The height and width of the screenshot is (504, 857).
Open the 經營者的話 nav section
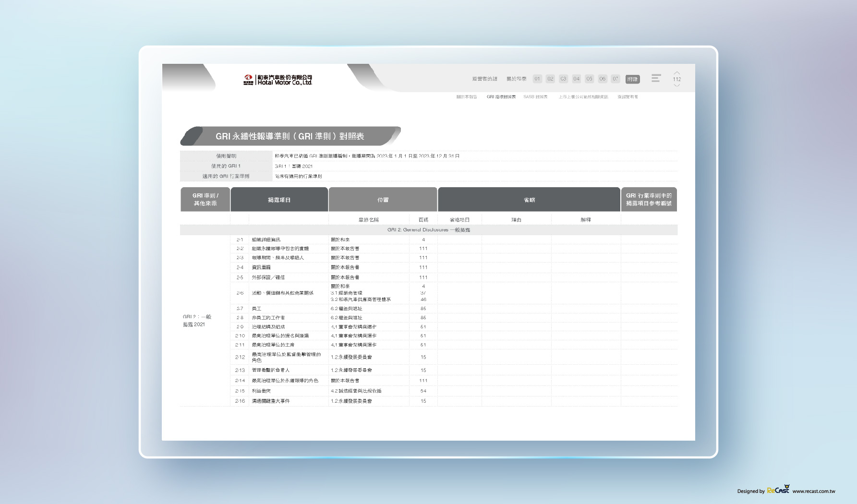pyautogui.click(x=484, y=79)
